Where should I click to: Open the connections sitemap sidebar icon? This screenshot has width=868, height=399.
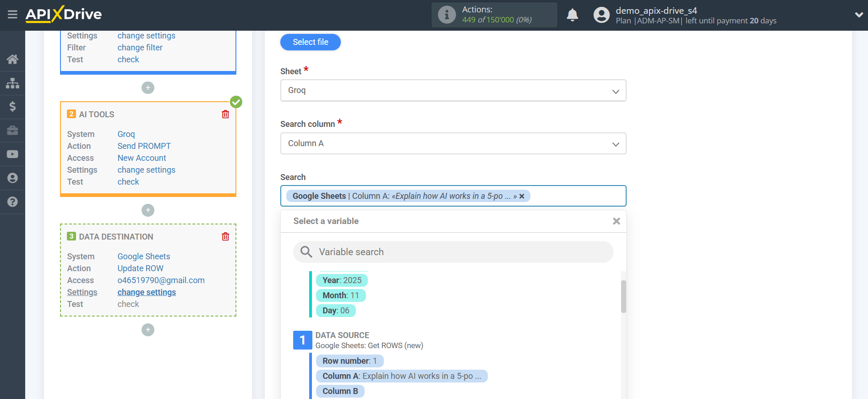(12, 83)
